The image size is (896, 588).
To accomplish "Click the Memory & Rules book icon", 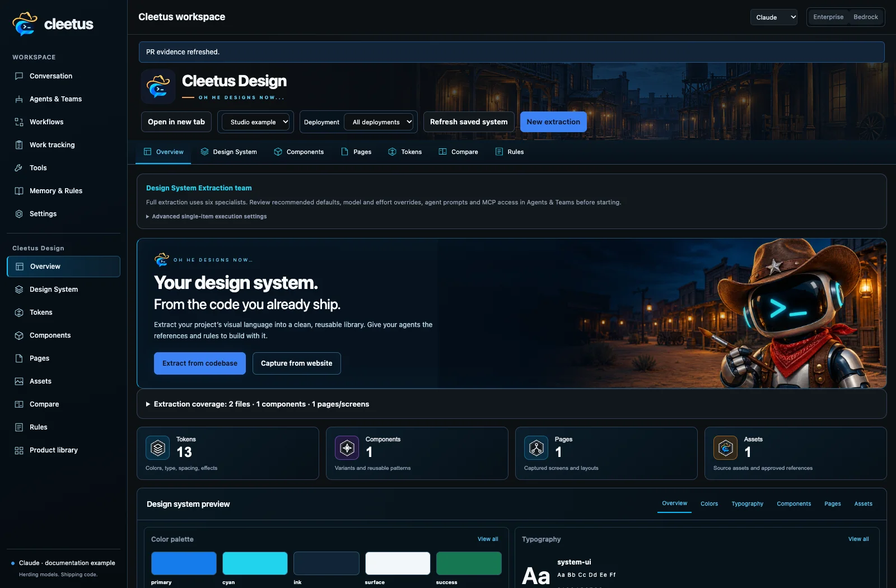I will point(19,191).
